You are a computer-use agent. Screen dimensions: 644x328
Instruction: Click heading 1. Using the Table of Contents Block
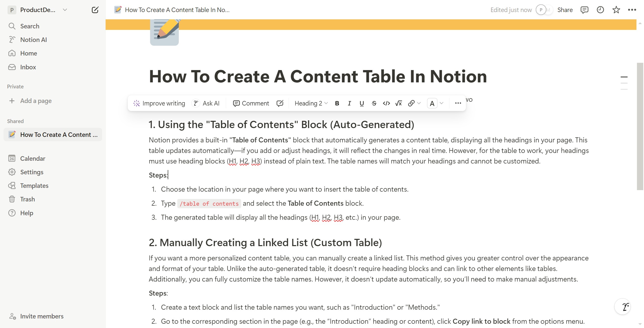click(281, 125)
